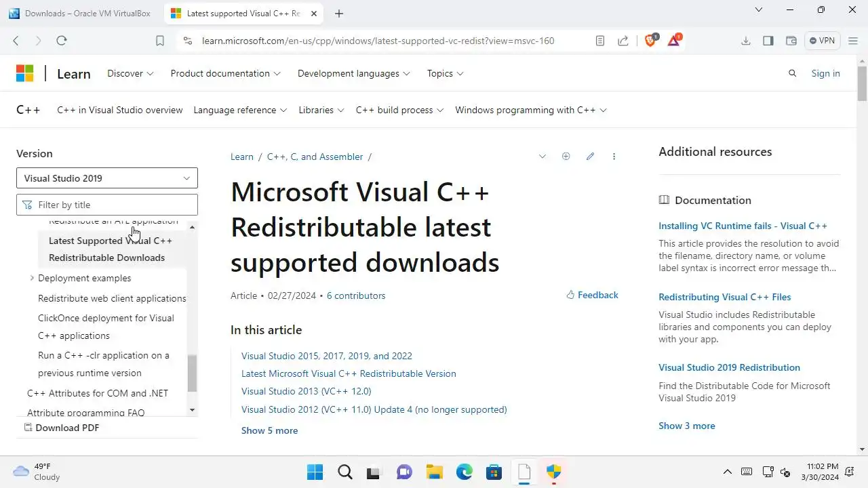
Task: Open the language chevron dropdown beside breadcrumbs
Action: point(542,157)
